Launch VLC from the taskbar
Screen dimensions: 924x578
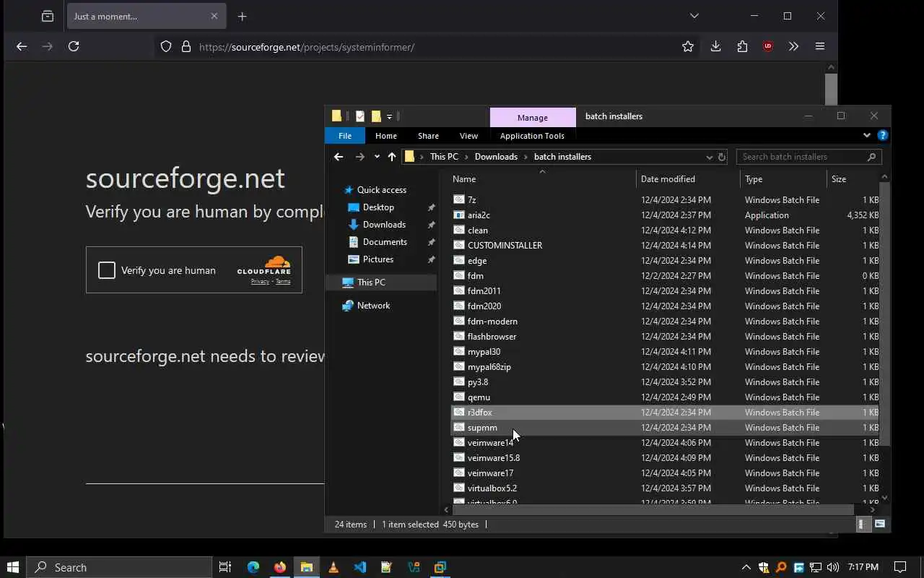334,567
